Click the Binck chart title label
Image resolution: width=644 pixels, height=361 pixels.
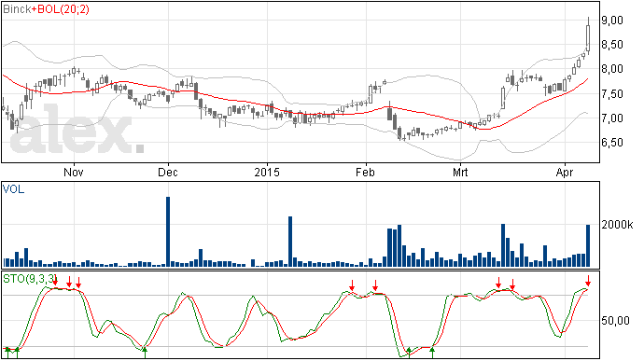click(17, 9)
